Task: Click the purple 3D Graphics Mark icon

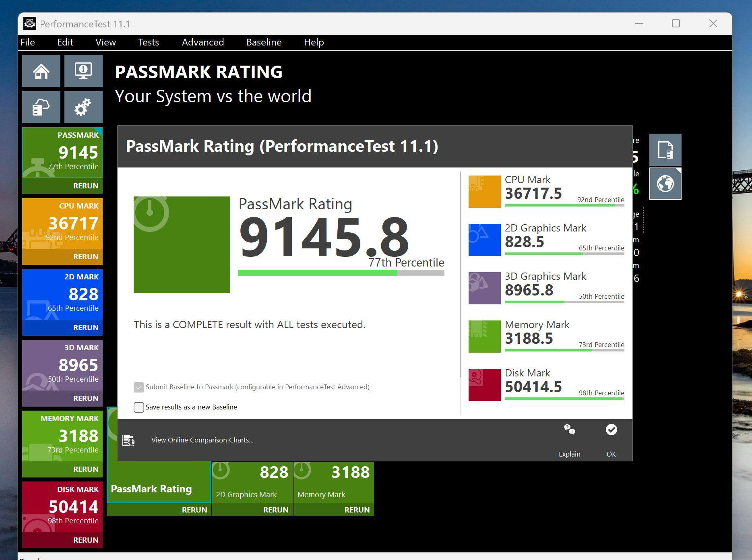Action: tap(485, 288)
